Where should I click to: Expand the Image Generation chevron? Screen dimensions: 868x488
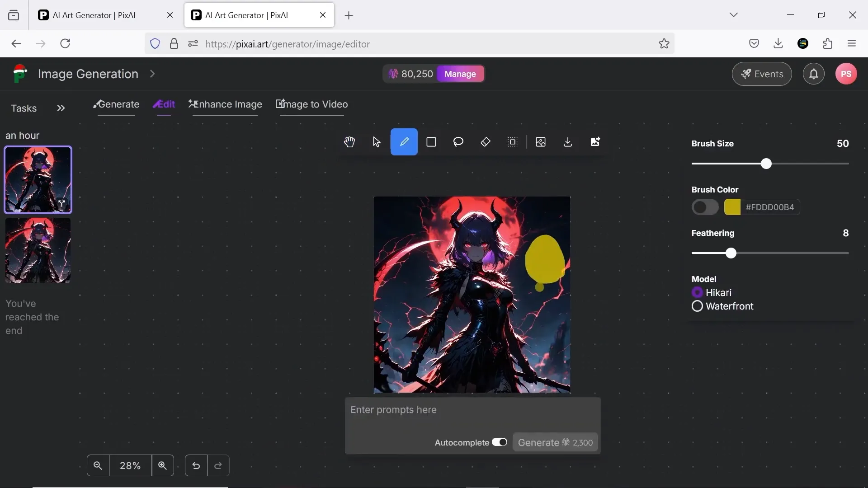[152, 74]
